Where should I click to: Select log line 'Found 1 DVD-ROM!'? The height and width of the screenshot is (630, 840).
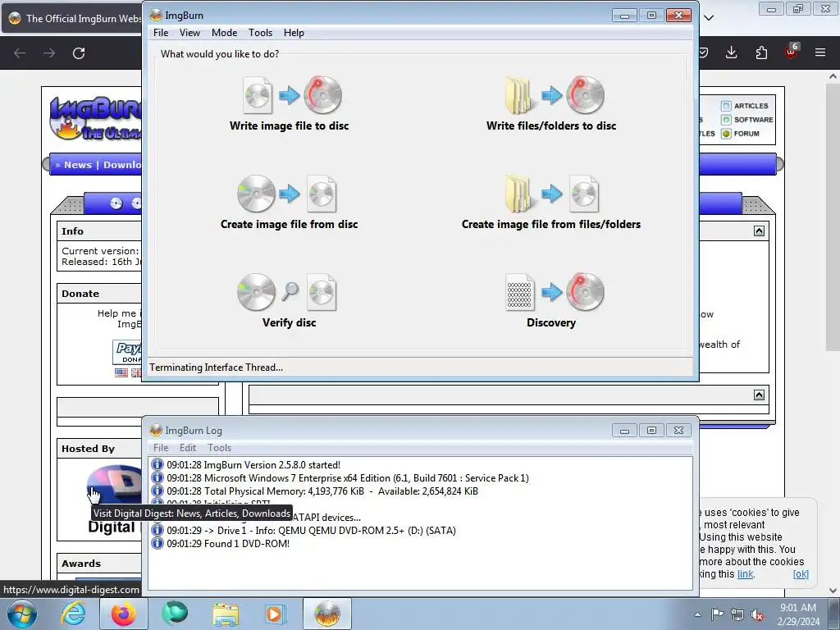[x=228, y=544]
